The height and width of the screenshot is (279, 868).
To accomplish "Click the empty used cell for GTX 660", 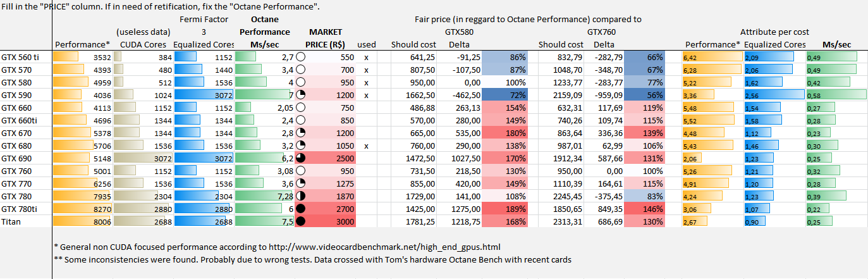I will pyautogui.click(x=366, y=108).
